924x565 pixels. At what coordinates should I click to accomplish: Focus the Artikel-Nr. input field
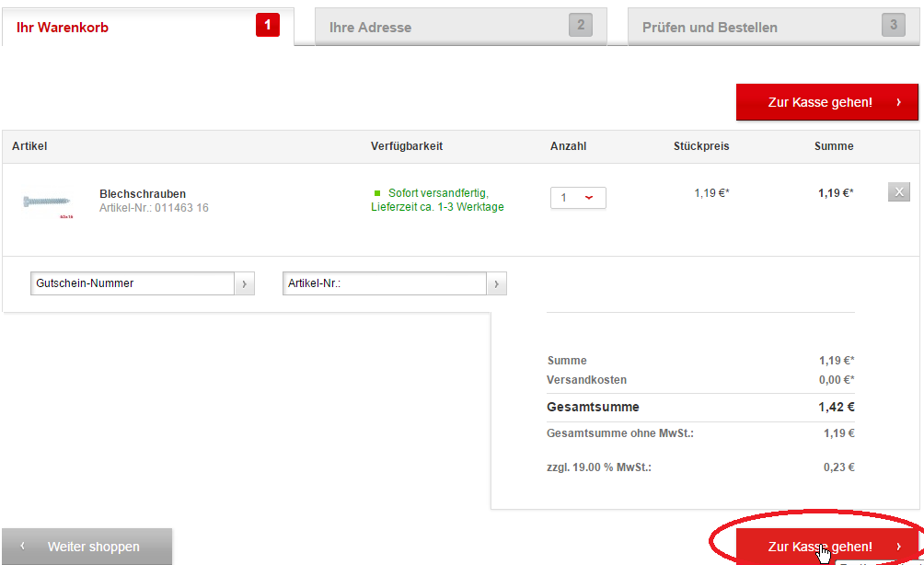click(x=385, y=283)
